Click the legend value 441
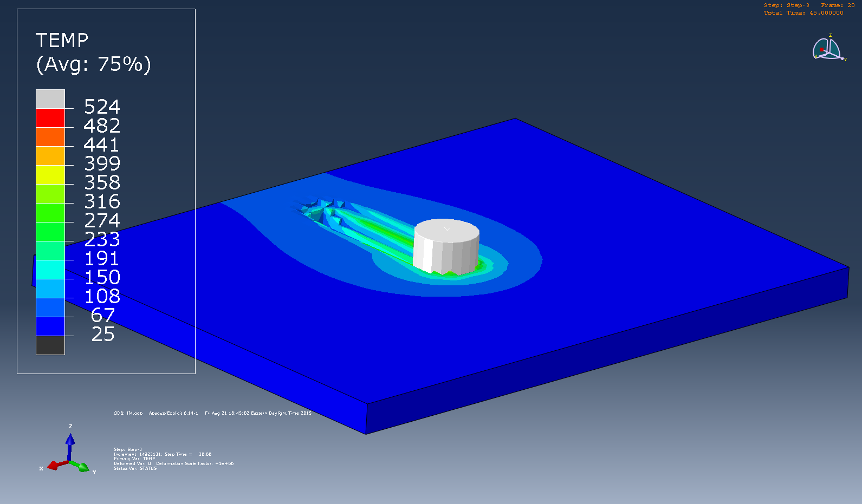Screen dimensions: 862x504 pyautogui.click(x=101, y=145)
